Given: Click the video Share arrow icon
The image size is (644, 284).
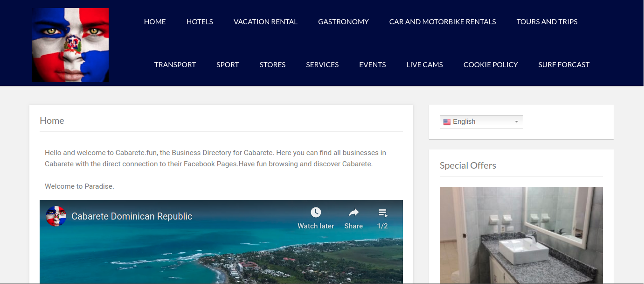Looking at the screenshot, I should click(x=353, y=213).
